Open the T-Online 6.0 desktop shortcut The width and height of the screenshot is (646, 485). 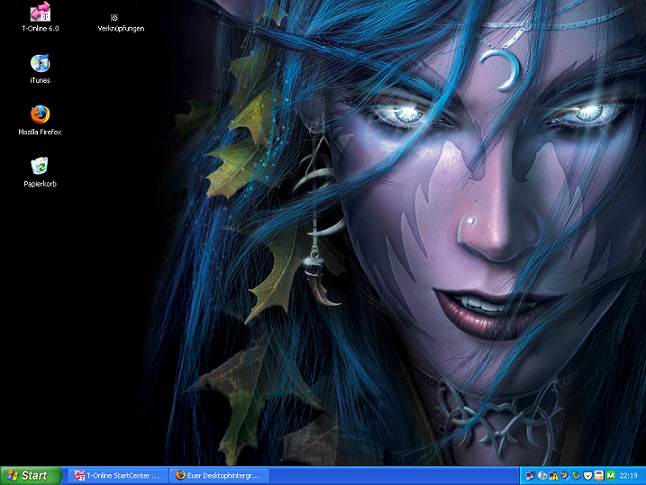41,13
